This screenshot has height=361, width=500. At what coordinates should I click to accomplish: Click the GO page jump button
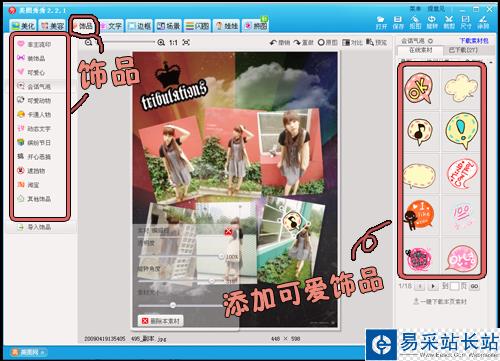475,286
